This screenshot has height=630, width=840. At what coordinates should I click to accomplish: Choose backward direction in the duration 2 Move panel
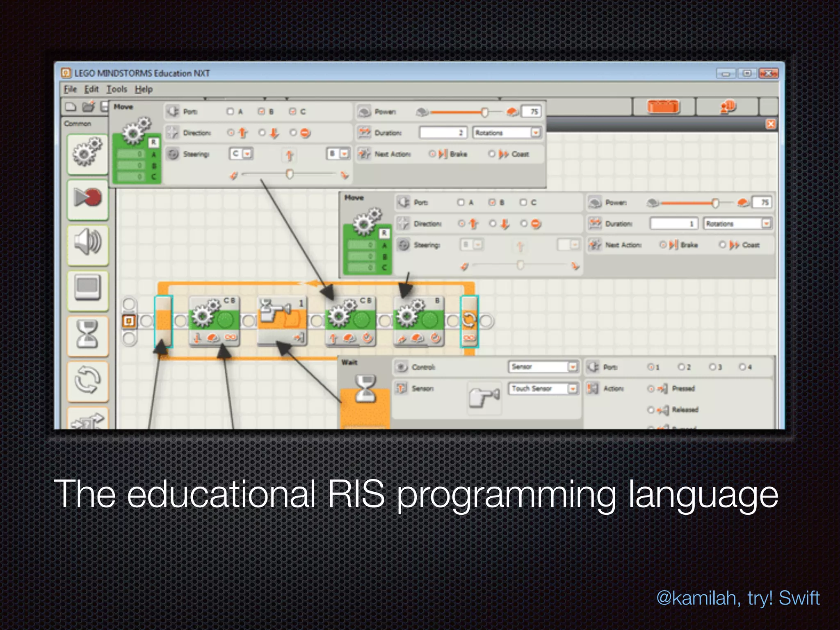[262, 132]
